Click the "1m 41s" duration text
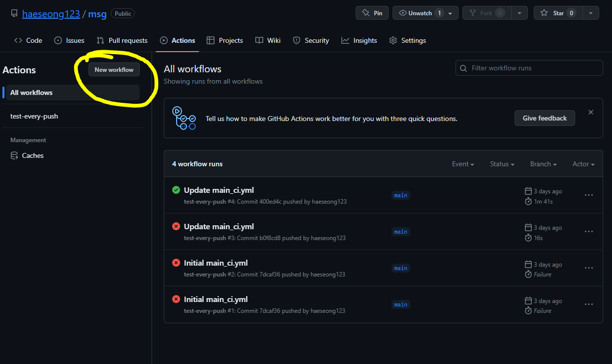 (x=543, y=202)
